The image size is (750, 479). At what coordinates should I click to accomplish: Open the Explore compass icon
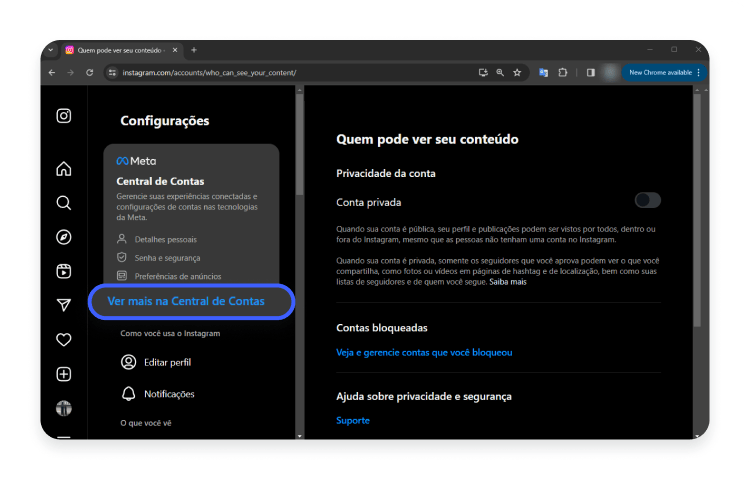[64, 237]
